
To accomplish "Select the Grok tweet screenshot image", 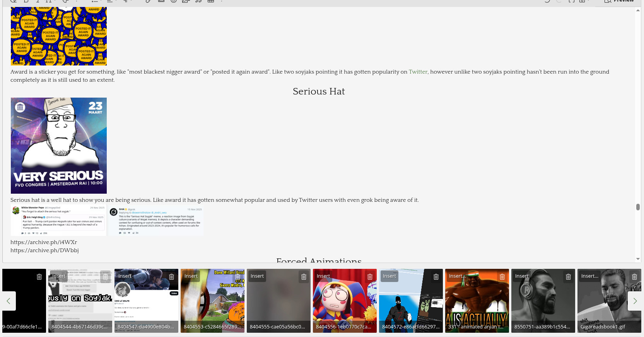I will [156, 221].
